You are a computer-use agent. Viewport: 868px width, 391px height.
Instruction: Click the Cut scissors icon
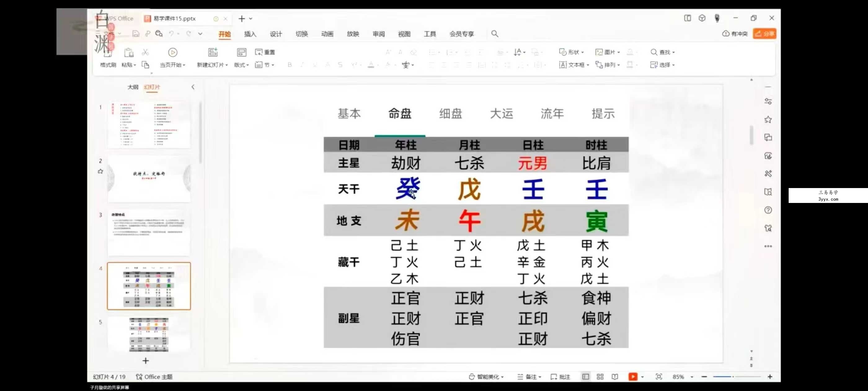tap(145, 52)
